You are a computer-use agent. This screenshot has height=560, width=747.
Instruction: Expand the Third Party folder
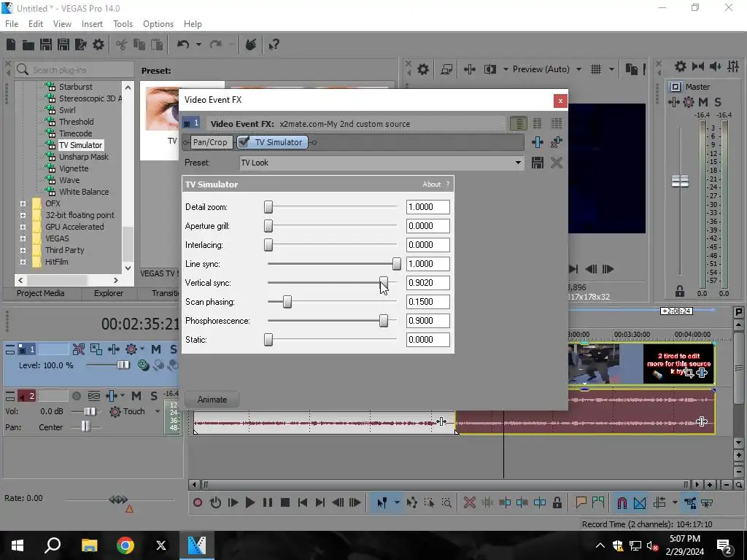click(23, 250)
